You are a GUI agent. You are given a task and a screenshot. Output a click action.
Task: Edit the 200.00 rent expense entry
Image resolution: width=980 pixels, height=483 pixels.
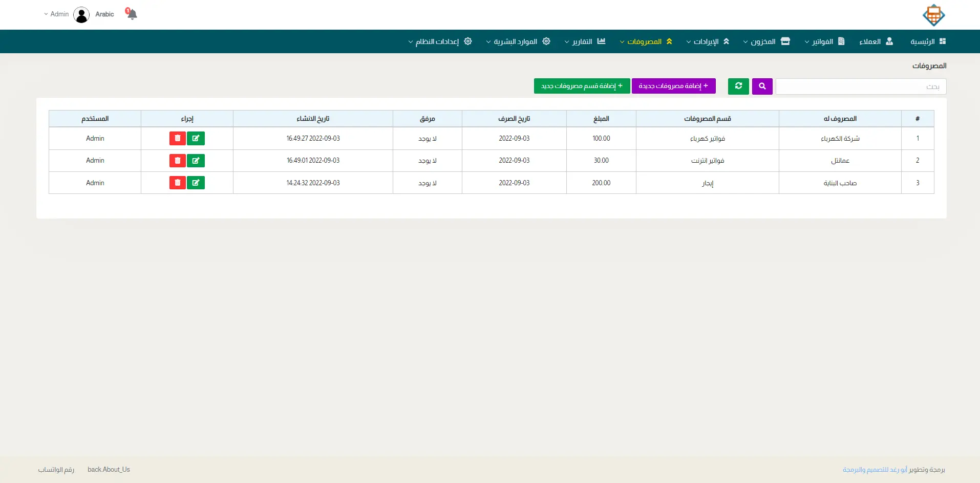[196, 183]
